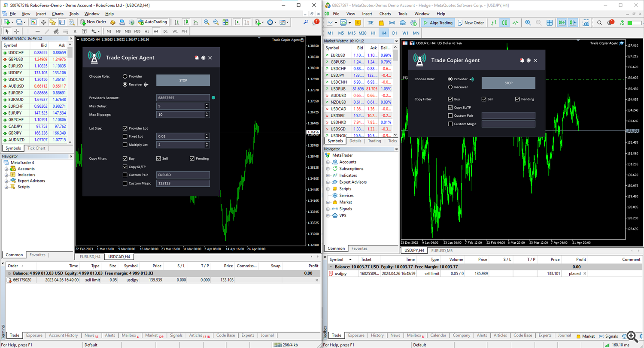The width and height of the screenshot is (644, 348).
Task: Switch to Account History tab in Terminal
Action: [63, 336]
